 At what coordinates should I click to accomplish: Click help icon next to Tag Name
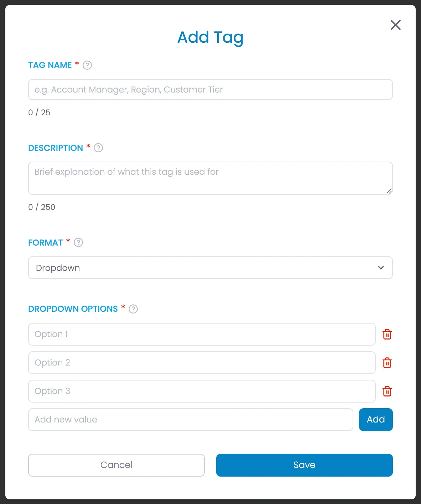[87, 65]
